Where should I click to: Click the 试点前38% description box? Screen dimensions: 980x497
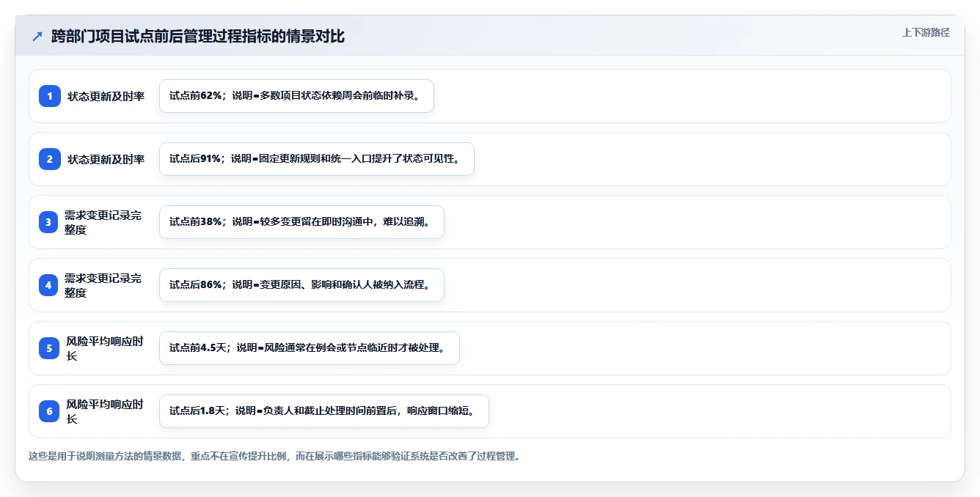pyautogui.click(x=301, y=222)
